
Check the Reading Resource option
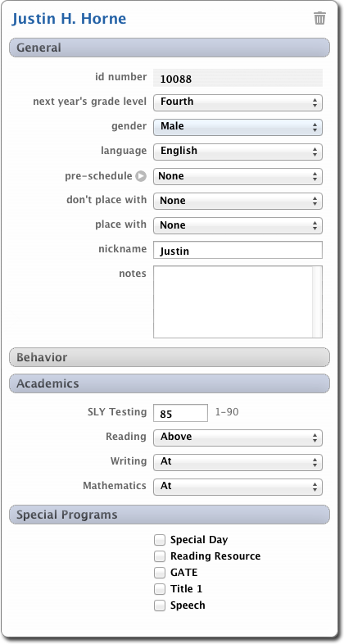pyautogui.click(x=160, y=556)
